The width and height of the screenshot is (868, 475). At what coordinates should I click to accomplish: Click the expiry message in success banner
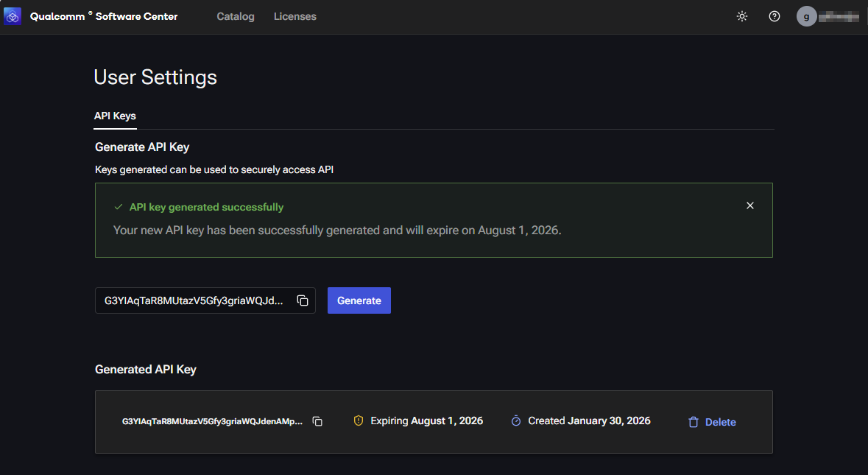337,231
